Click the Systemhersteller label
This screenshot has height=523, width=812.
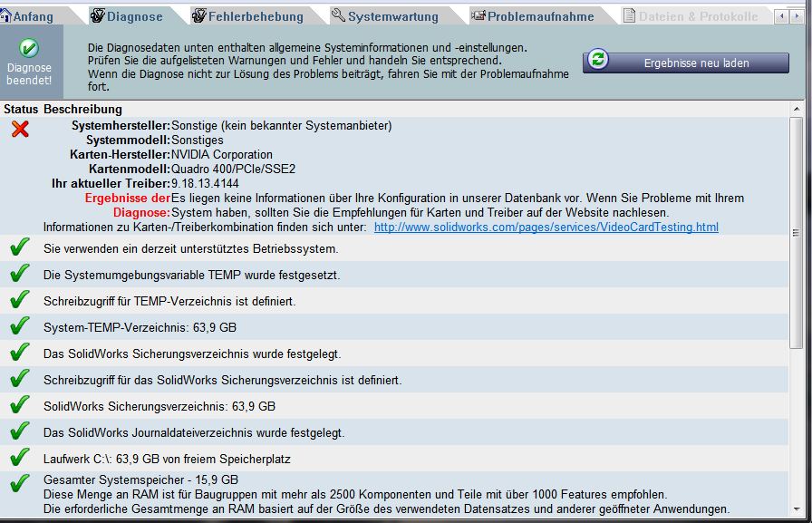click(121, 125)
